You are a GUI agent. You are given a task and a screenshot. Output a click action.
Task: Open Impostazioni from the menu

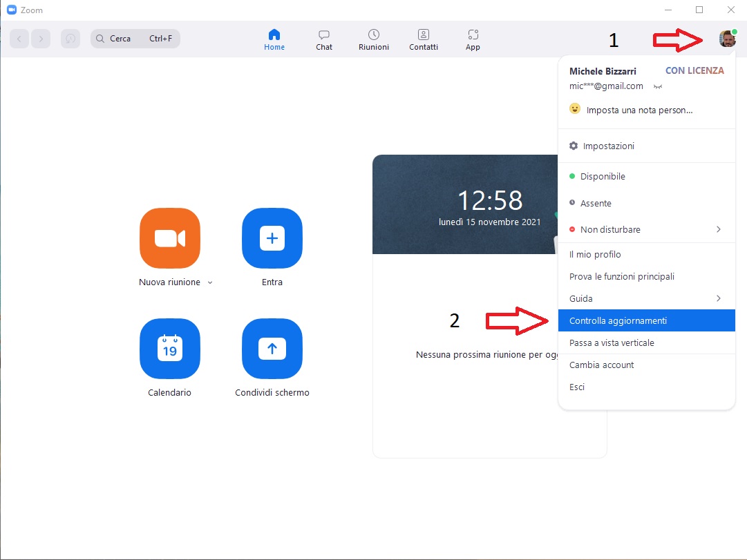click(647, 146)
